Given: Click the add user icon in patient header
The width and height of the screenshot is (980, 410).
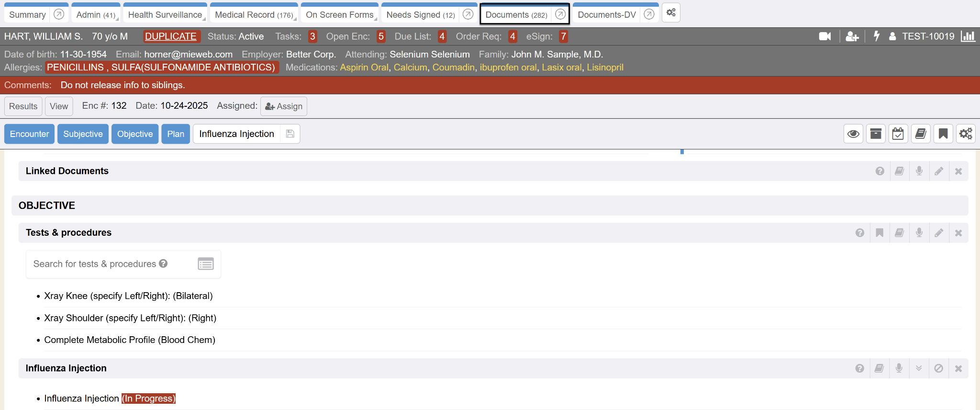Looking at the screenshot, I should click(x=852, y=36).
